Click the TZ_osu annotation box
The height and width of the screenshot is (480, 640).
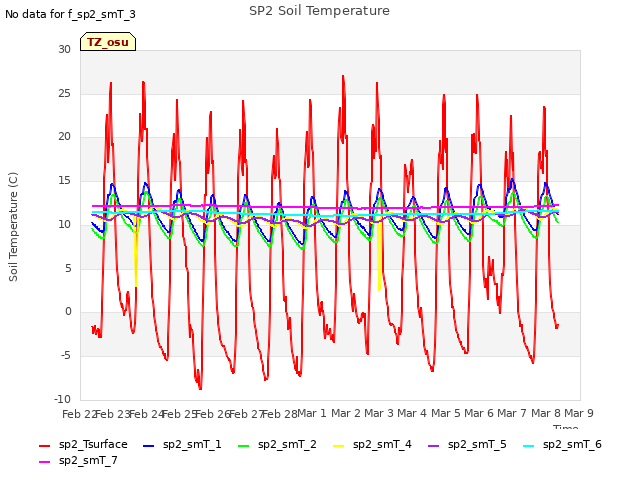[108, 42]
